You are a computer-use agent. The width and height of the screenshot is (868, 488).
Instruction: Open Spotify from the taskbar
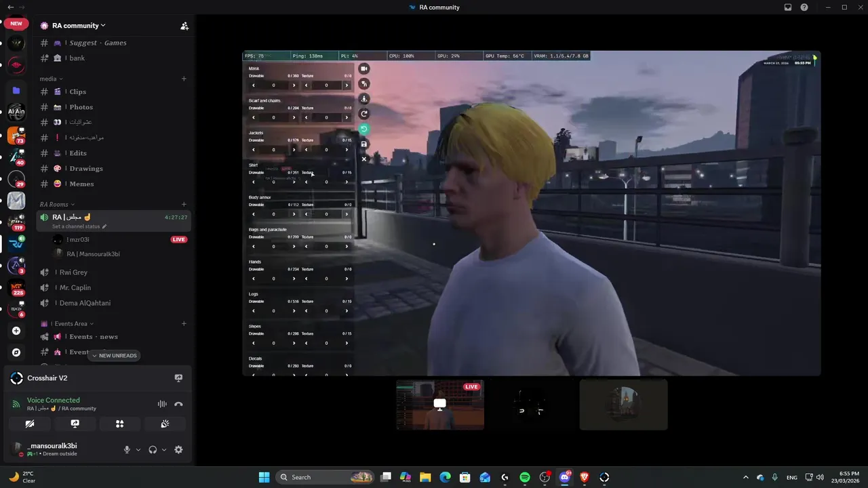525,477
